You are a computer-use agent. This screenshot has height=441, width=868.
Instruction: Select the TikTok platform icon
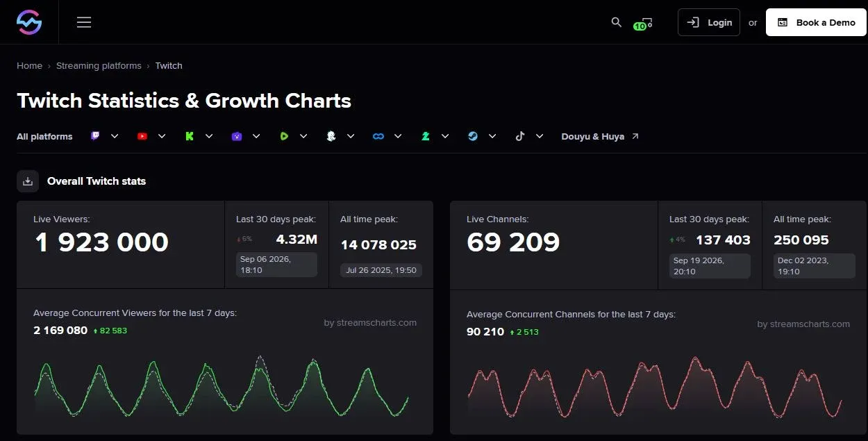tap(520, 136)
